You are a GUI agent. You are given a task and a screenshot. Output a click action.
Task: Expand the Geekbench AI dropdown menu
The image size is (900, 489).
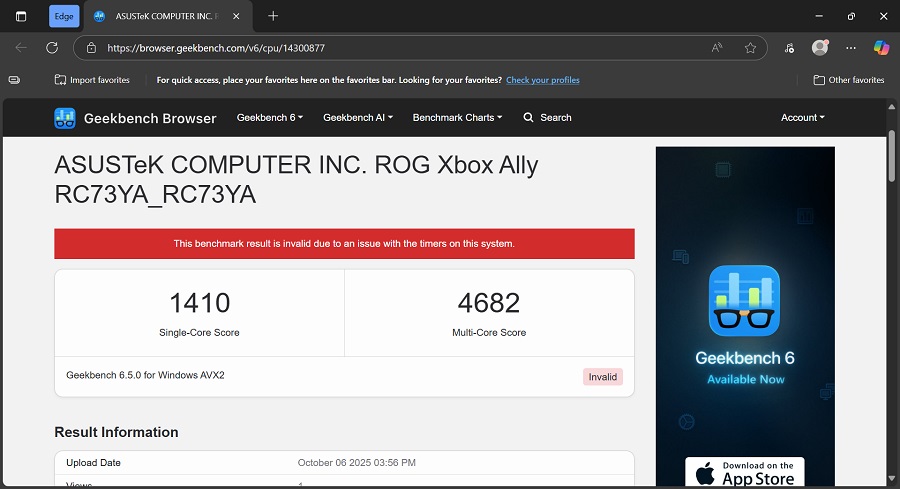point(357,118)
